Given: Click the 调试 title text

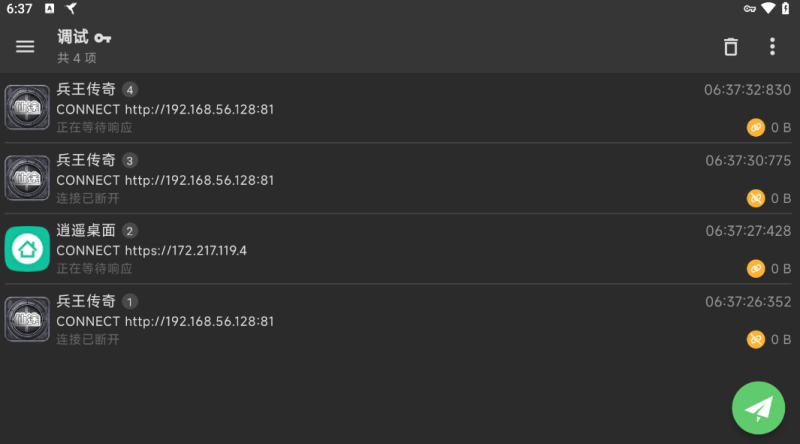Looking at the screenshot, I should (x=72, y=37).
